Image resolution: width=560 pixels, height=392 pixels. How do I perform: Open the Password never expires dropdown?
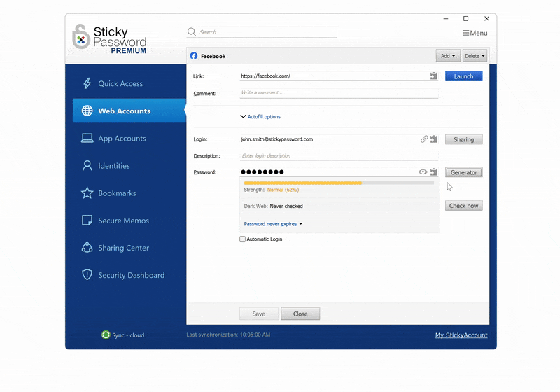point(273,224)
